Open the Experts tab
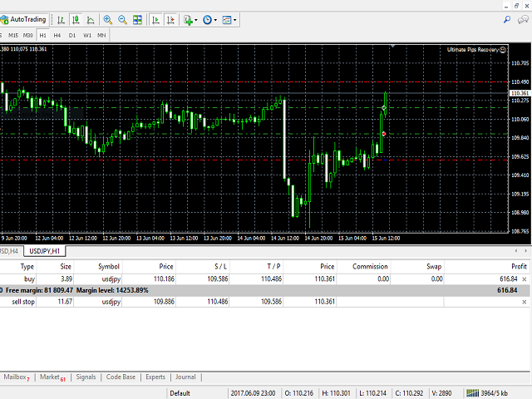This screenshot has width=532, height=399. coord(155,377)
